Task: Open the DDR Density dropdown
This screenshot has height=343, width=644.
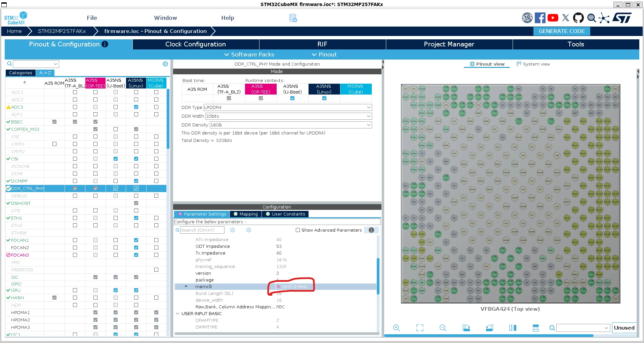Action: coord(291,125)
